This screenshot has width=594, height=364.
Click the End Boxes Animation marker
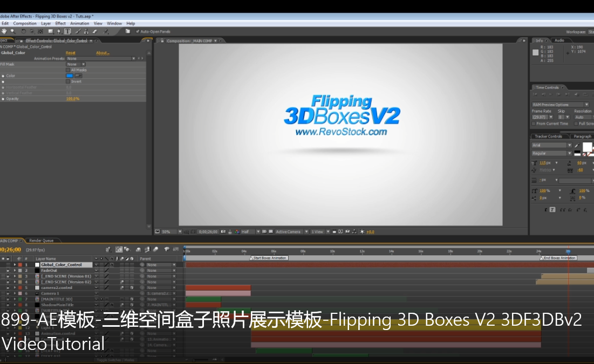coord(558,258)
